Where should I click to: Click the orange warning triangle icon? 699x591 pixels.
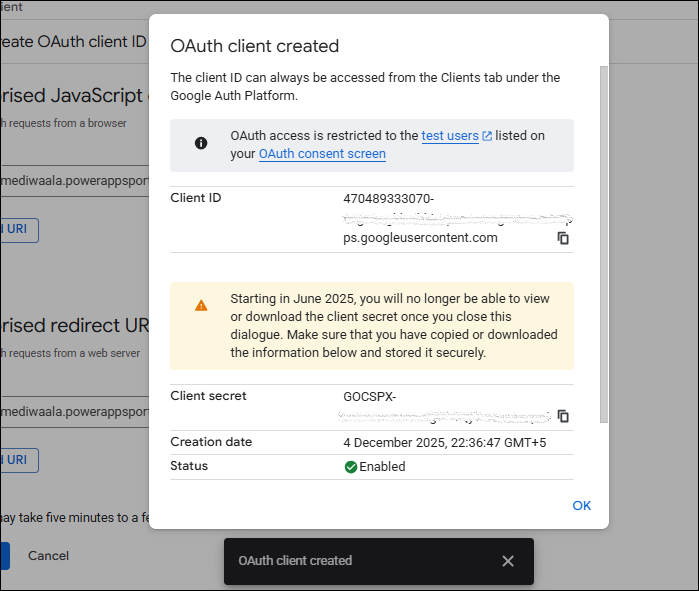pos(201,305)
